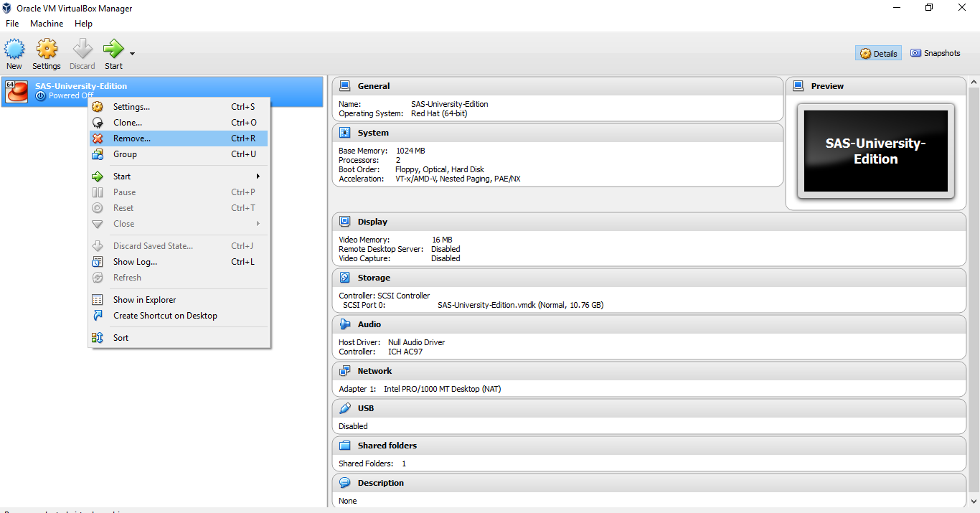Viewport: 980px width, 513px height.
Task: Choose Settings... in the context menu
Action: tap(178, 107)
